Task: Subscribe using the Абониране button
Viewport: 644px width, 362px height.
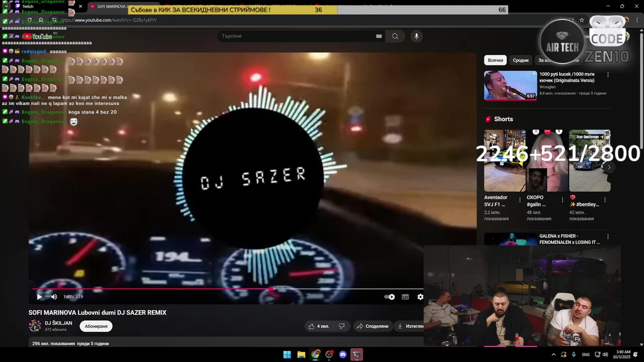Action: click(96, 326)
